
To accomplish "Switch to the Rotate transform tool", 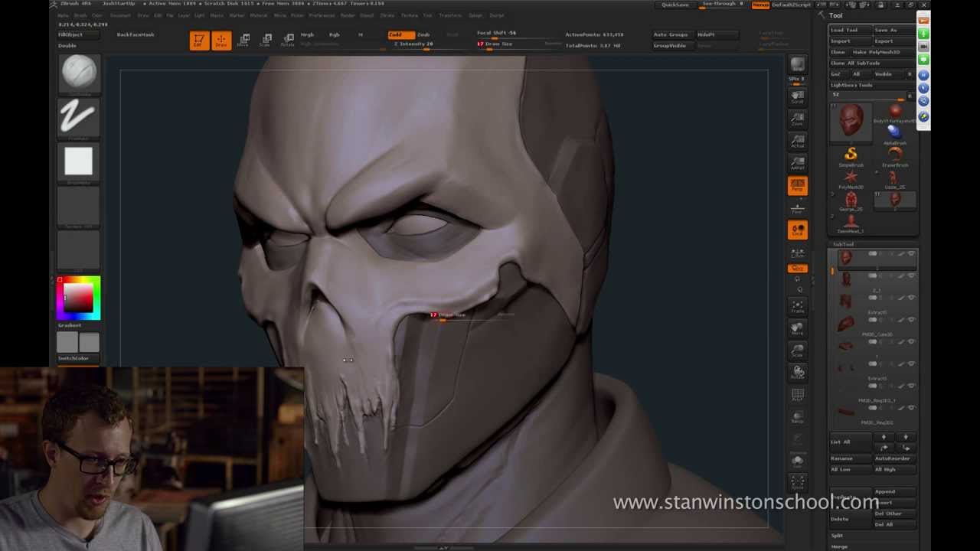I will click(x=288, y=41).
